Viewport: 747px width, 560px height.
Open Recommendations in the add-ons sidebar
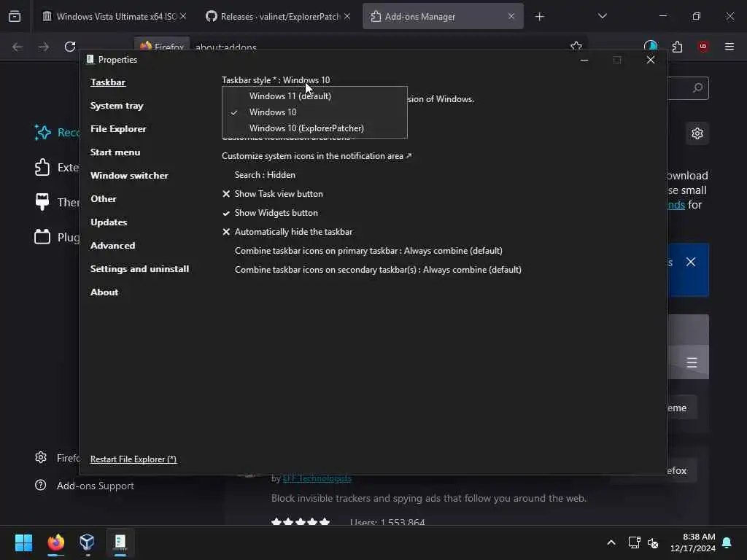pos(56,133)
